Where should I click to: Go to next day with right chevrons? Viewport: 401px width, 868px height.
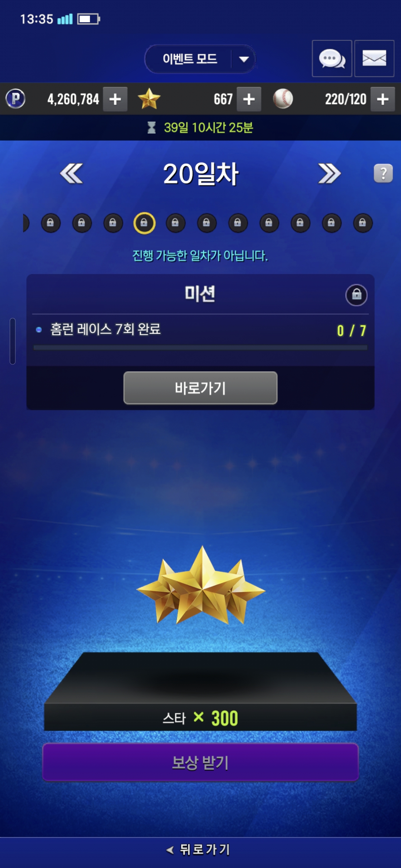click(x=329, y=173)
